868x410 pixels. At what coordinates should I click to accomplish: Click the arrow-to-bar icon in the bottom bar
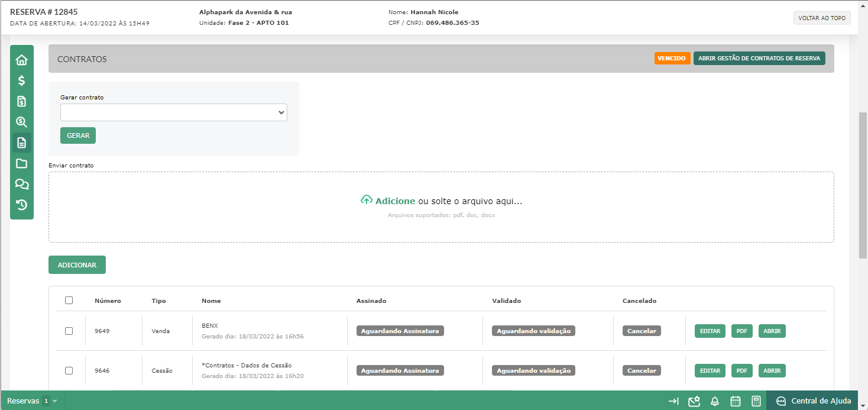673,401
